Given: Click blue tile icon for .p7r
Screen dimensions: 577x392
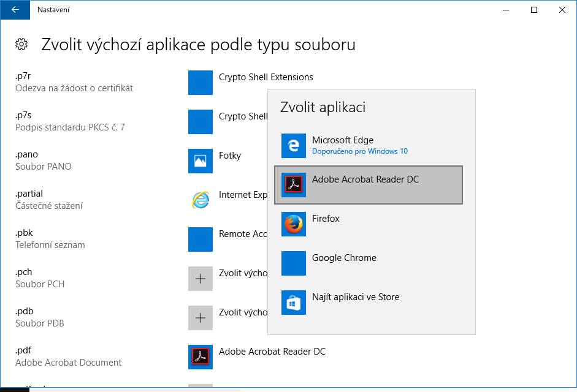Looking at the screenshot, I should click(200, 82).
